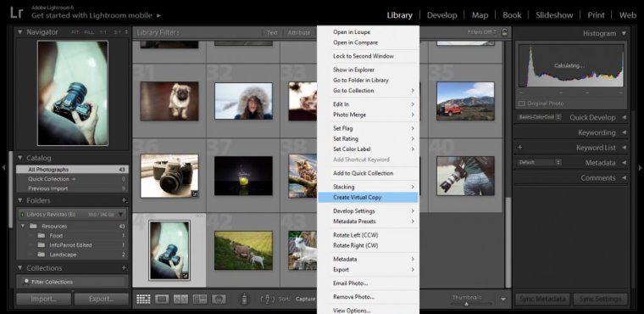644x314 pixels.
Task: Click the badge on camera thumbnail 36
Action: [x=194, y=193]
